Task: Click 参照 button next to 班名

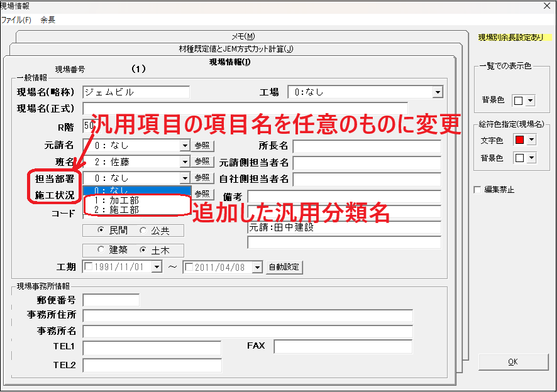Action: (203, 162)
